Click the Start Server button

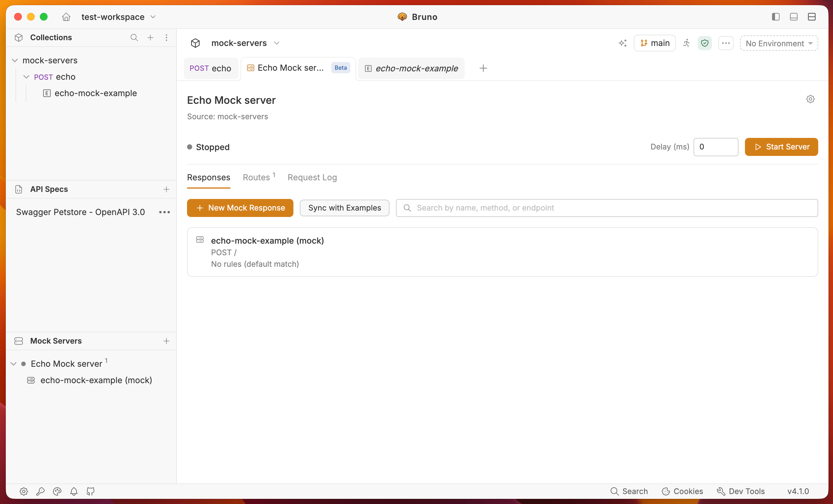(781, 147)
